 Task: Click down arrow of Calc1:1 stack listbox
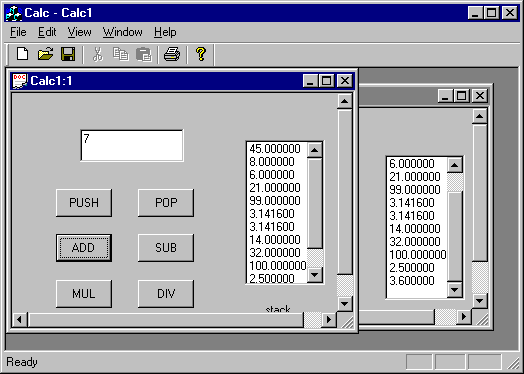pos(314,275)
